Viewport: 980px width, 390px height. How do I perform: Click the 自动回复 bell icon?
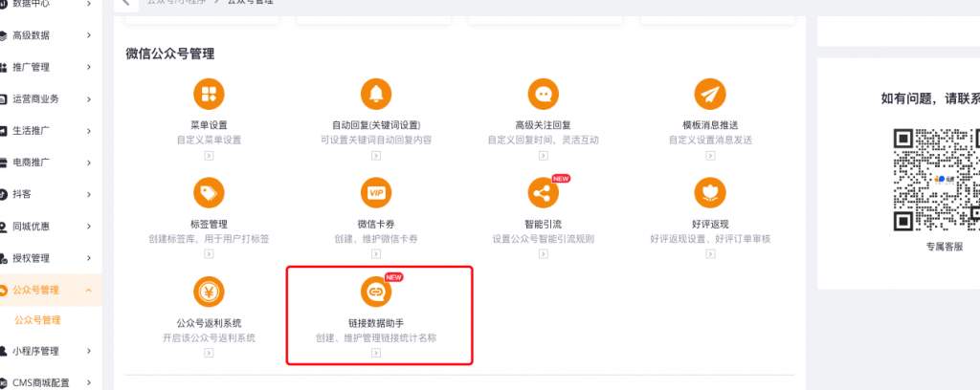(x=376, y=95)
